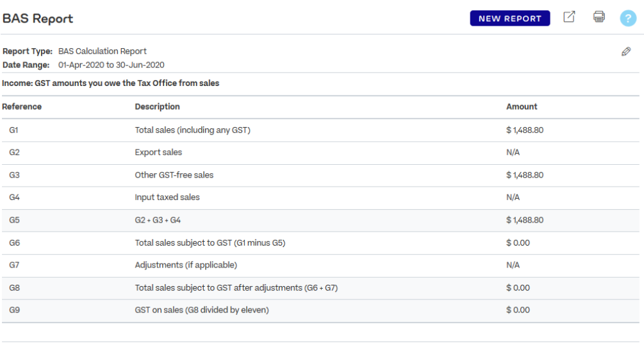Select G6 Total sales subject to GST
Image resolution: width=644 pixels, height=347 pixels.
point(320,243)
